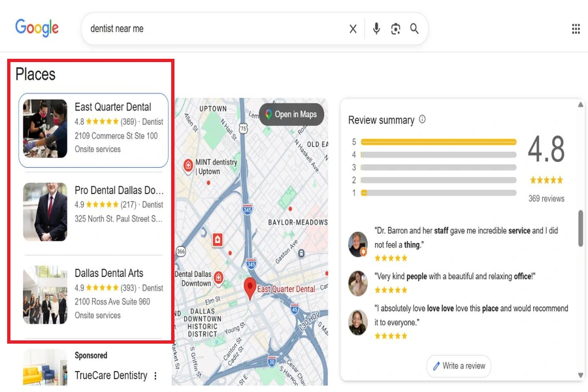Image resolution: width=588 pixels, height=392 pixels.
Task: Click the 2-star rating bar
Action: coord(438,180)
